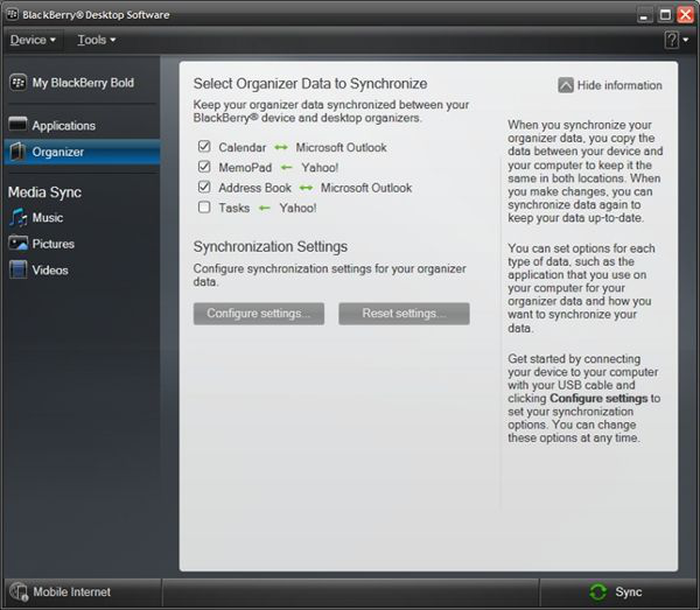700x610 pixels.
Task: Click the Select Organizer Data to Synchronize heading
Action: click(310, 84)
